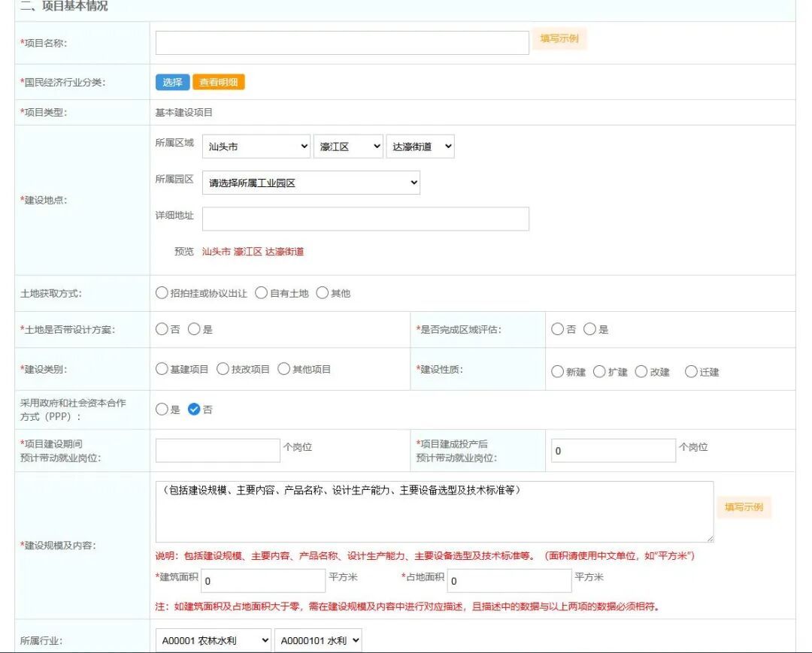Click the 项目名称 text input field

pos(342,43)
